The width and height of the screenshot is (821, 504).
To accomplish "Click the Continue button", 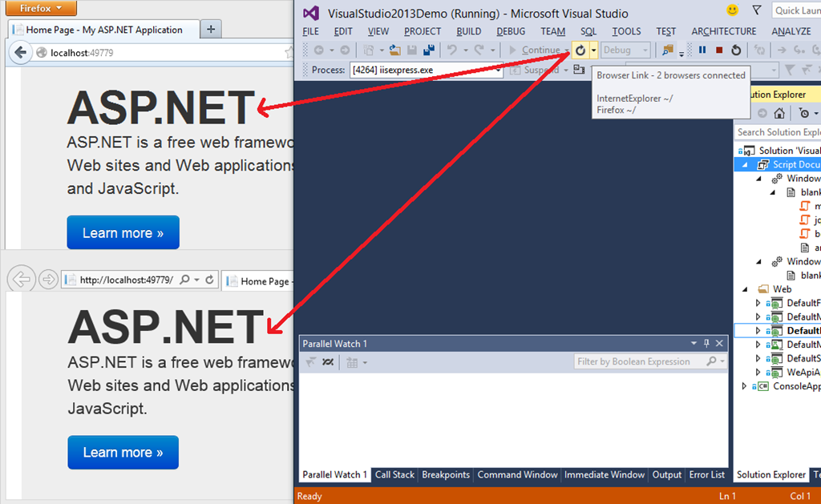I will 535,50.
